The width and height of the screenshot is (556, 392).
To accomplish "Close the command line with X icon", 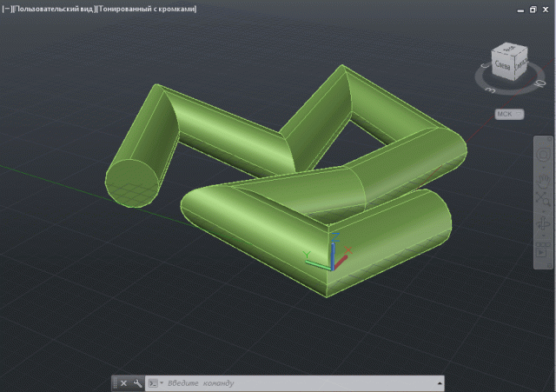I will tap(123, 382).
